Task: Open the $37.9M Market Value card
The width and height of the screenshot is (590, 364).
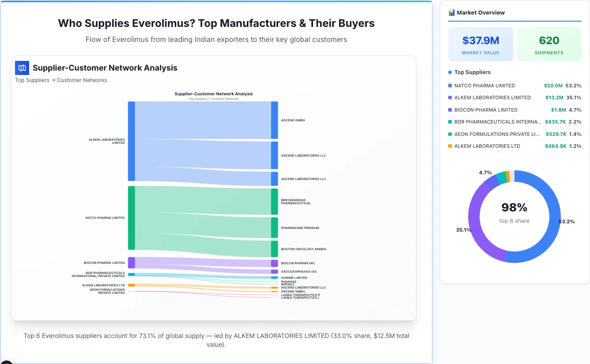Action: (480, 44)
